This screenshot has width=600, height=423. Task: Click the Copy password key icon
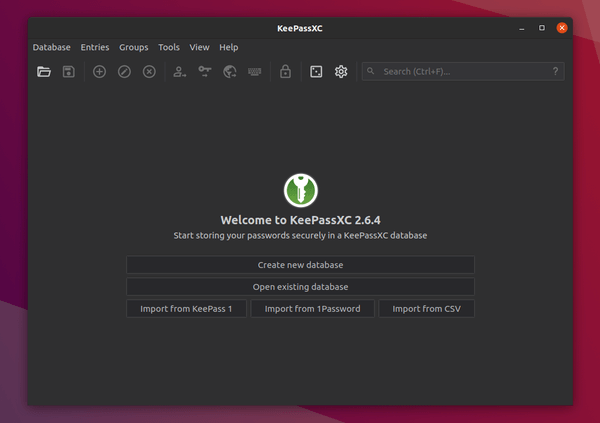(205, 72)
